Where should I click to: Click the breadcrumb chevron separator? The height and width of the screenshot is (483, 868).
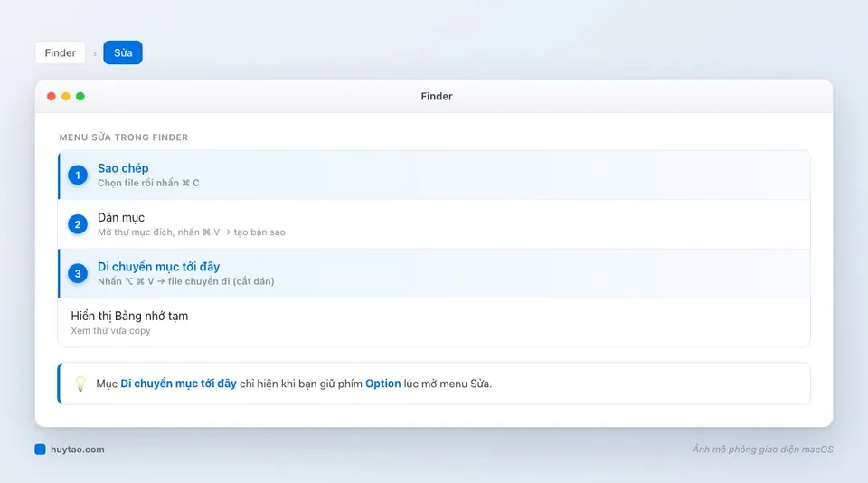[x=95, y=53]
